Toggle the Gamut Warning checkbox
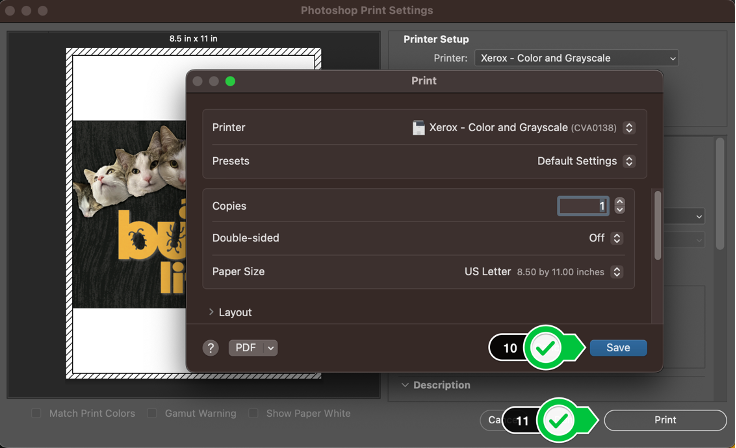736x448 pixels. [x=154, y=413]
